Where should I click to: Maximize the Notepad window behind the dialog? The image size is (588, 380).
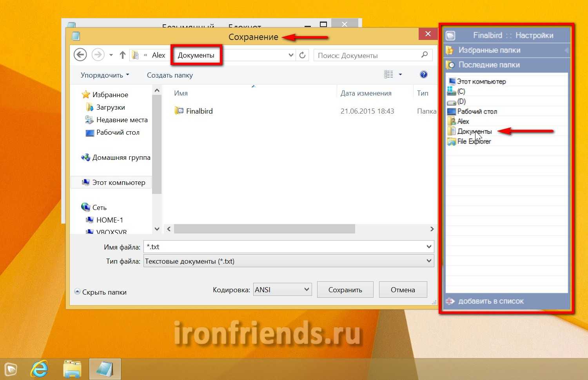point(323,24)
